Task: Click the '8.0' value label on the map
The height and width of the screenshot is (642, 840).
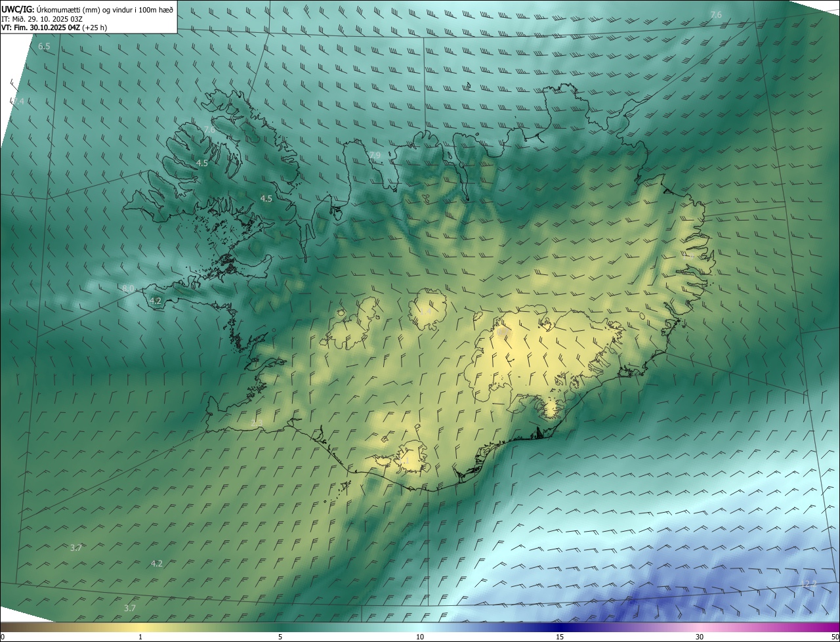Action: click(128, 289)
